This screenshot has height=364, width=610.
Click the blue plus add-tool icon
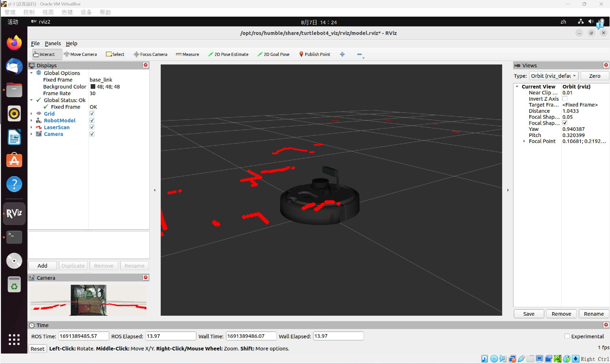pos(342,54)
